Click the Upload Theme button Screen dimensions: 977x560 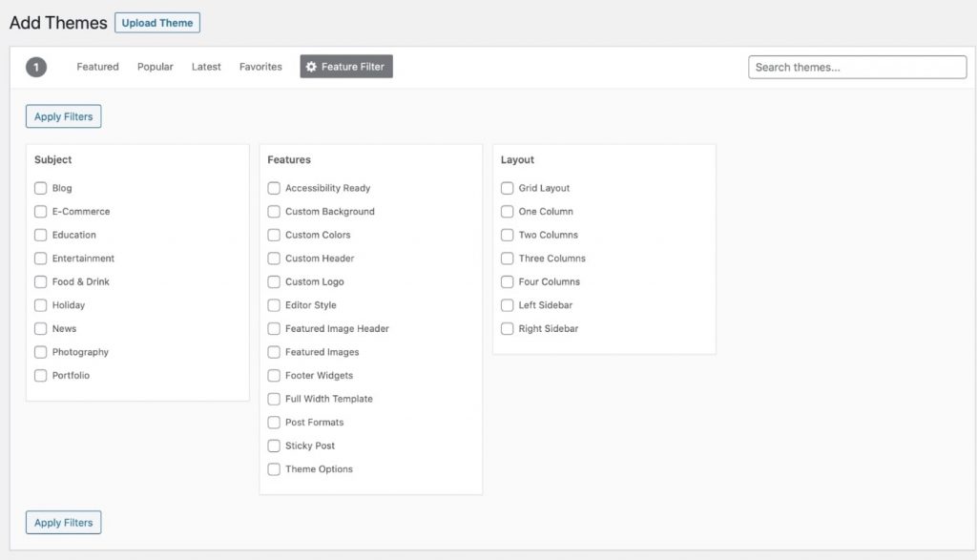156,22
